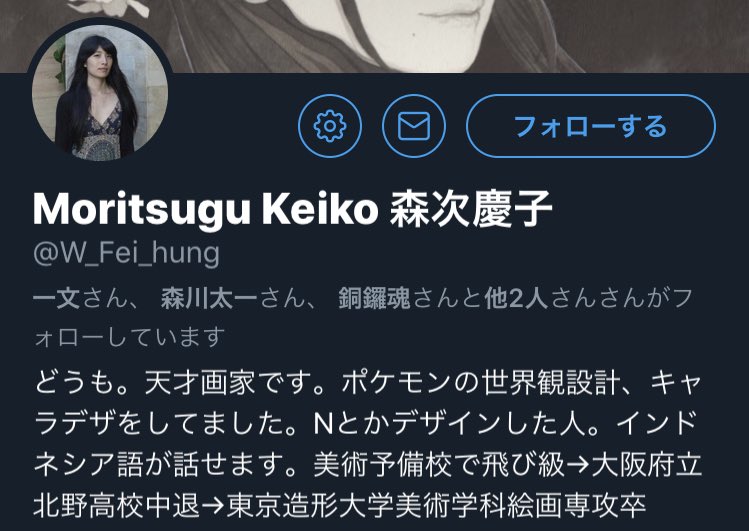Open the circular profile avatar photo
The image size is (749, 531).
[100, 93]
